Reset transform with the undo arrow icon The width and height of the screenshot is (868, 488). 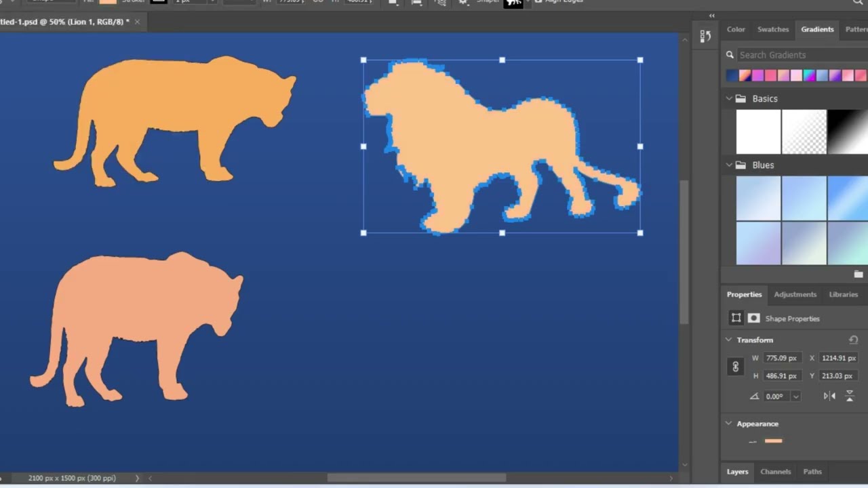click(x=853, y=340)
